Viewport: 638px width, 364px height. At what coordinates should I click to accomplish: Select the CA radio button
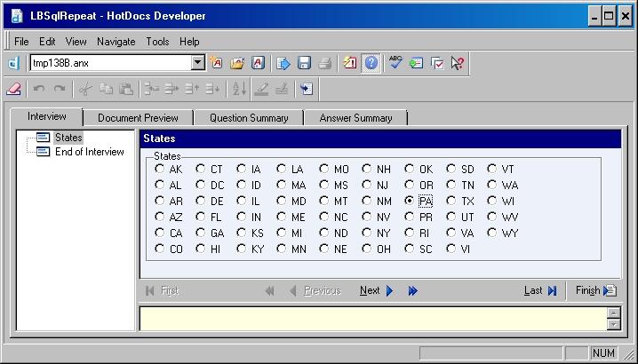pos(160,233)
